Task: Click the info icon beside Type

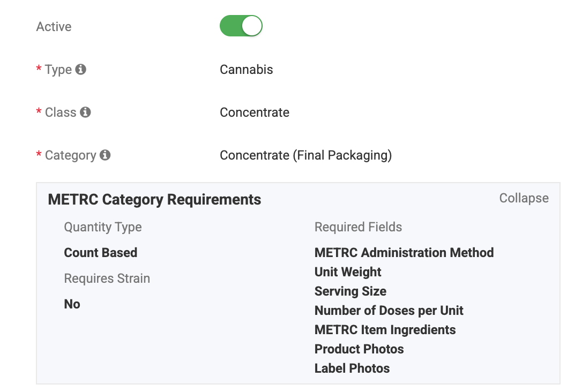Action: 80,69
